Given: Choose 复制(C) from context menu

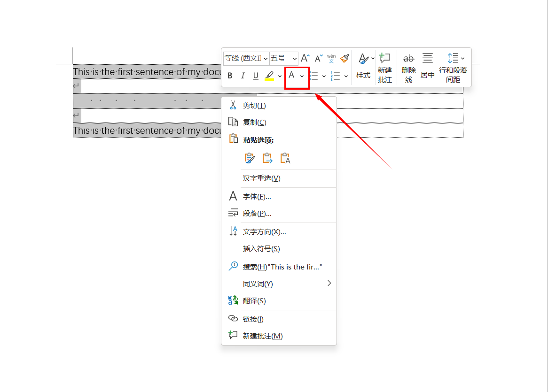Looking at the screenshot, I should pyautogui.click(x=279, y=122).
